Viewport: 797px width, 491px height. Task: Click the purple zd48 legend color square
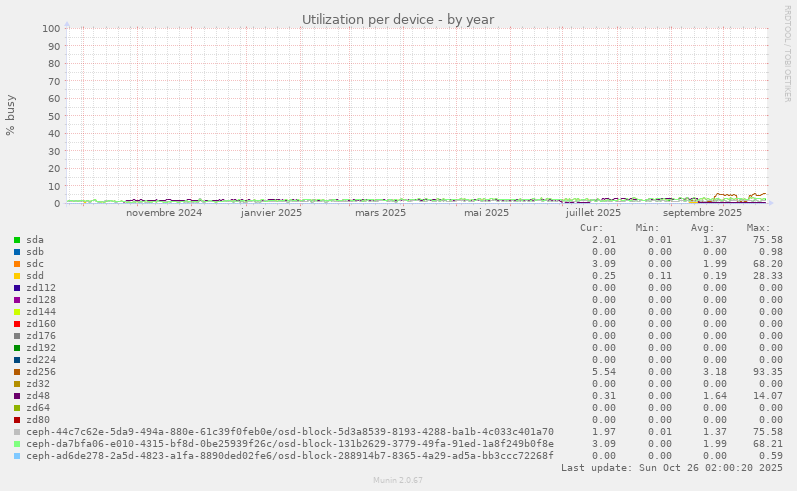point(17,396)
